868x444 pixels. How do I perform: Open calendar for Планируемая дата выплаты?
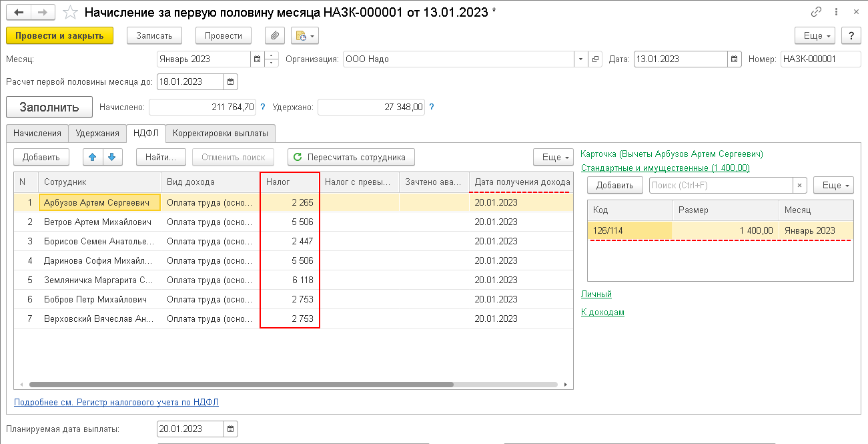pyautogui.click(x=231, y=429)
